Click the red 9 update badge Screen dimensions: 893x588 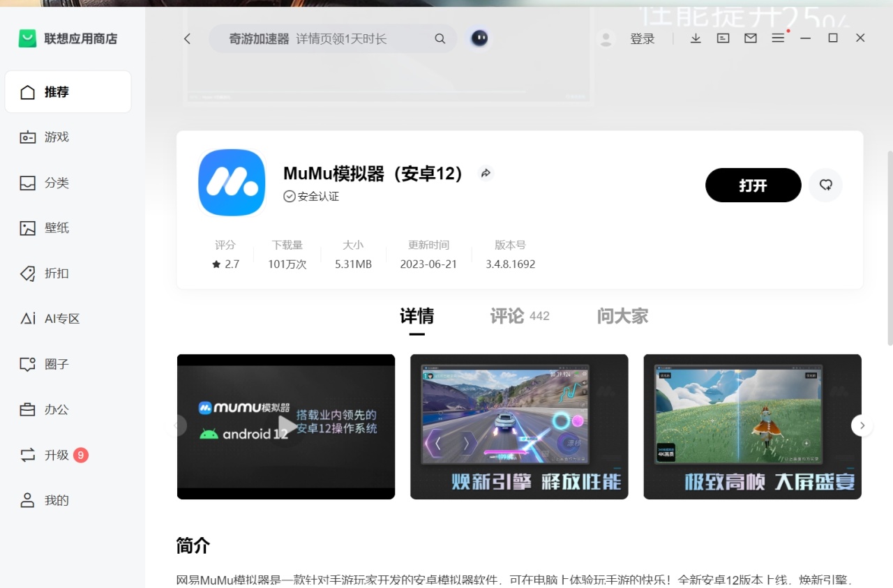(81, 455)
